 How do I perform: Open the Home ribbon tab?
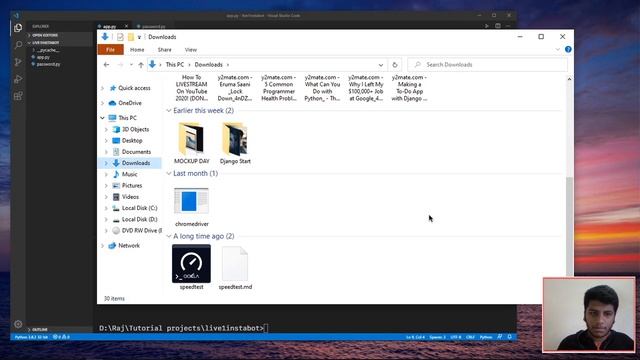[137, 49]
